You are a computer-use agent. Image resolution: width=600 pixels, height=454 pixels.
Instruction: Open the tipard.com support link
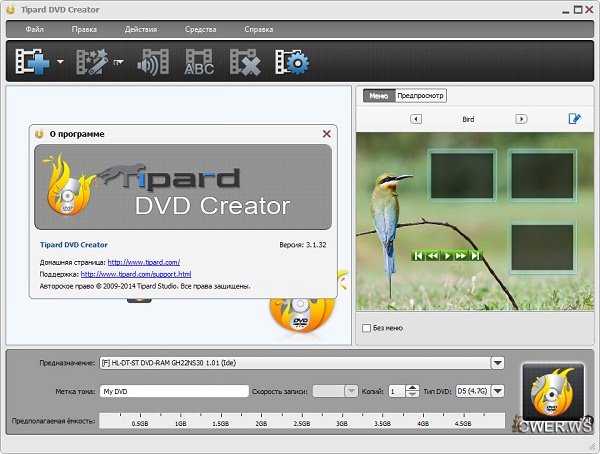[x=135, y=274]
